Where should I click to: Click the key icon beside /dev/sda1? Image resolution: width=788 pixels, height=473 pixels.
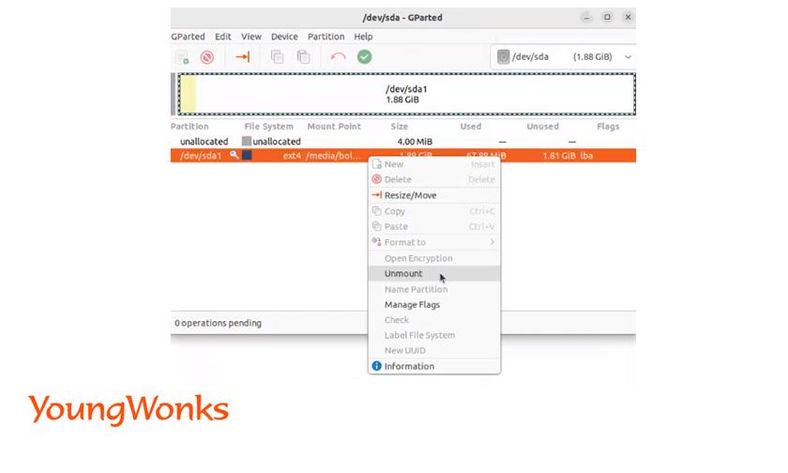tap(234, 155)
